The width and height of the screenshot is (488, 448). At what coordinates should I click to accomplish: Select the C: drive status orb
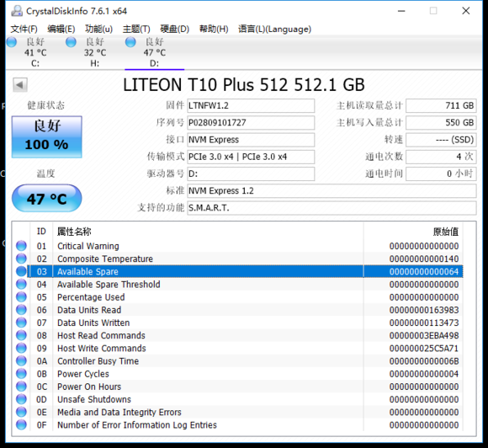[x=12, y=42]
